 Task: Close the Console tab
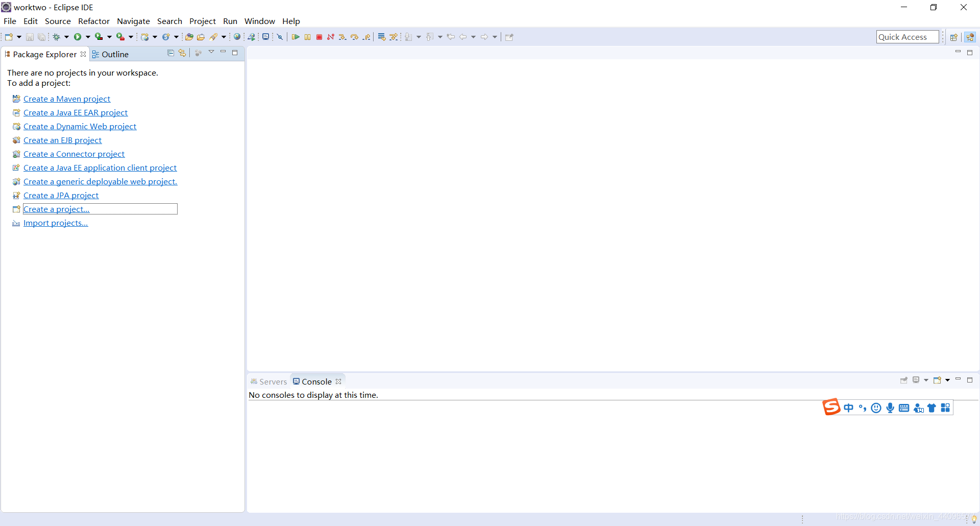[x=338, y=381]
